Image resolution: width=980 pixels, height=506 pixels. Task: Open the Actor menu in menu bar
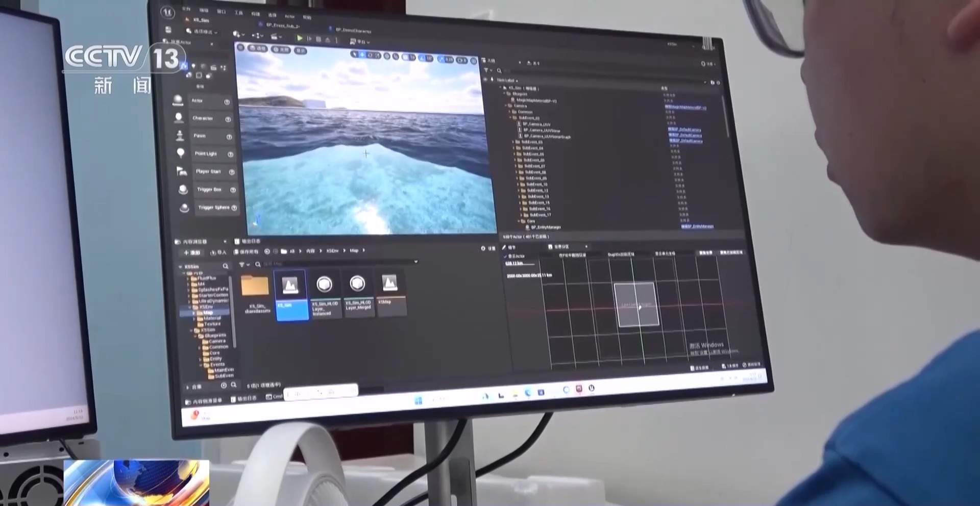click(x=289, y=16)
